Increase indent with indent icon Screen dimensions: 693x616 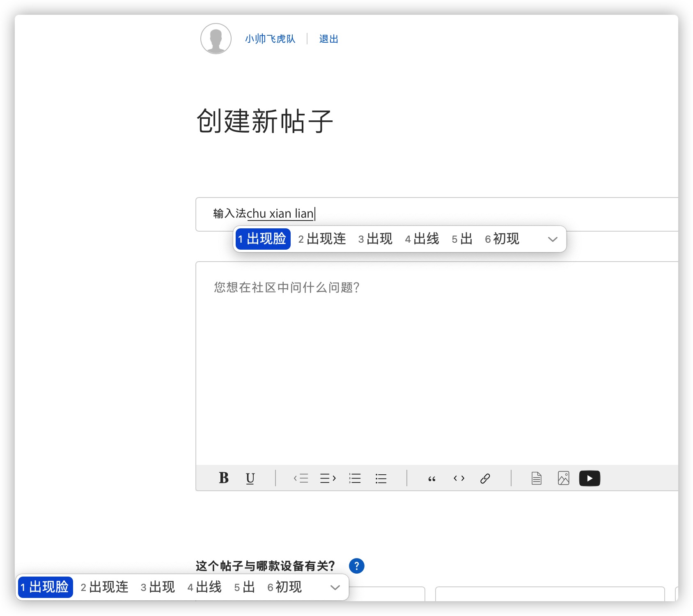[x=328, y=478]
